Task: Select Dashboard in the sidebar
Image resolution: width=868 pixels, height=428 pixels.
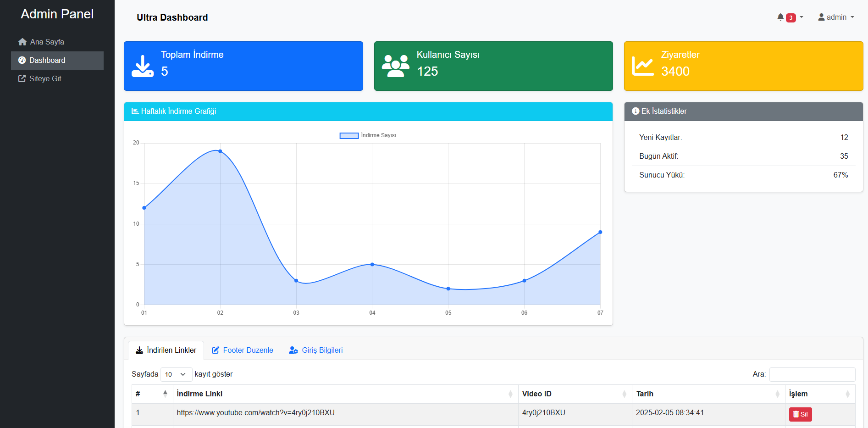Action: [x=57, y=60]
